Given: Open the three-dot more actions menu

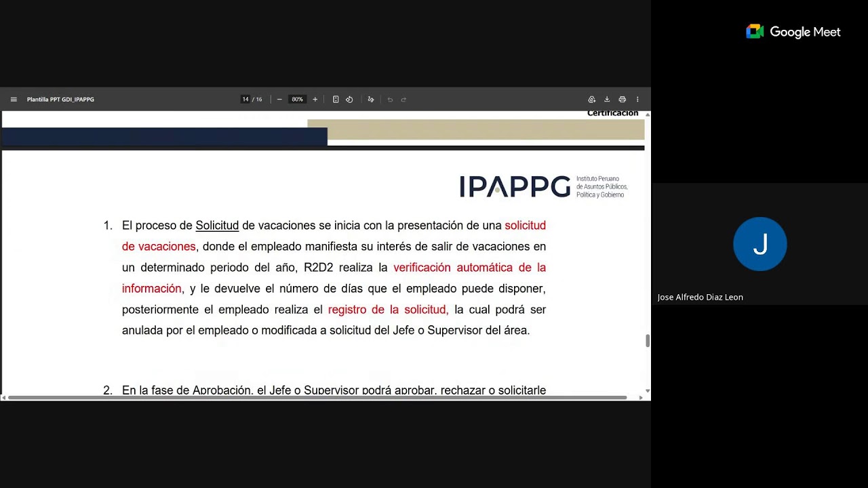Looking at the screenshot, I should (637, 100).
